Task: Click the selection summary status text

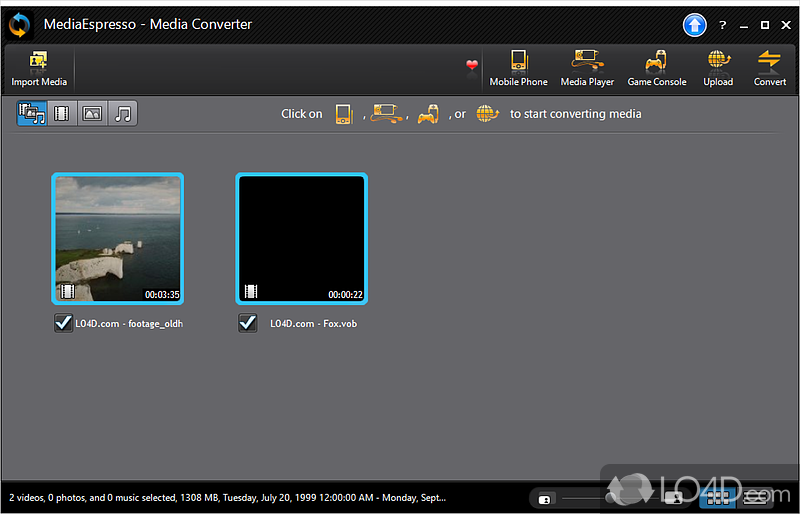Action: pyautogui.click(x=228, y=498)
